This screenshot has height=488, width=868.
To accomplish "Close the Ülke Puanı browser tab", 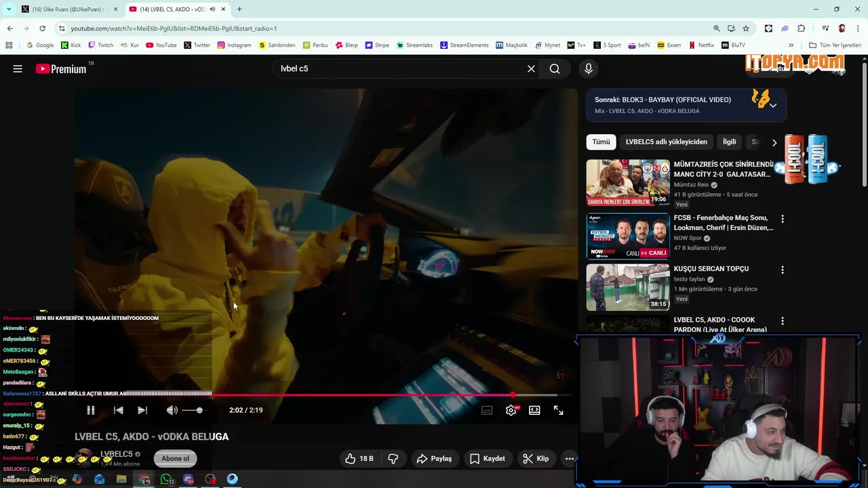I will 115,9.
